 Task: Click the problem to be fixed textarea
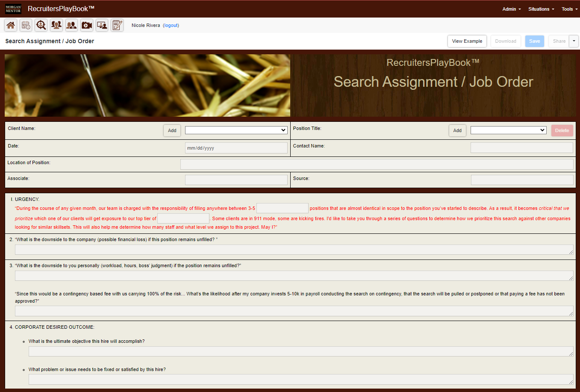301,380
